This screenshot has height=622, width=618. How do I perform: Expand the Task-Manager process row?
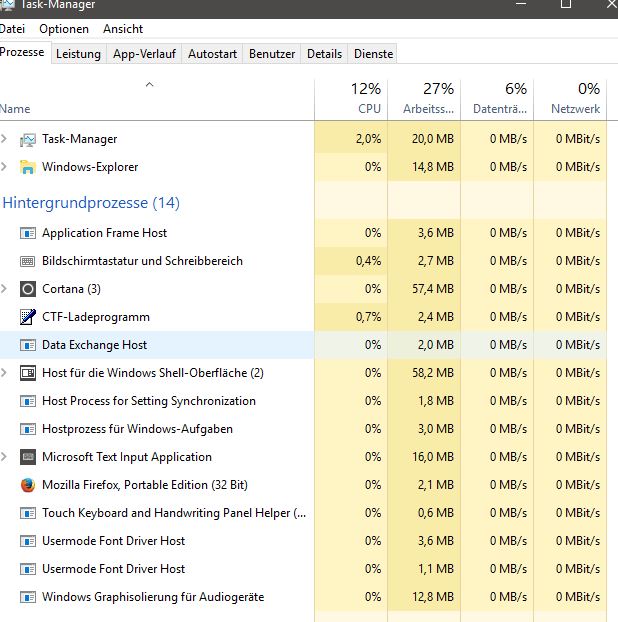tap(4, 139)
